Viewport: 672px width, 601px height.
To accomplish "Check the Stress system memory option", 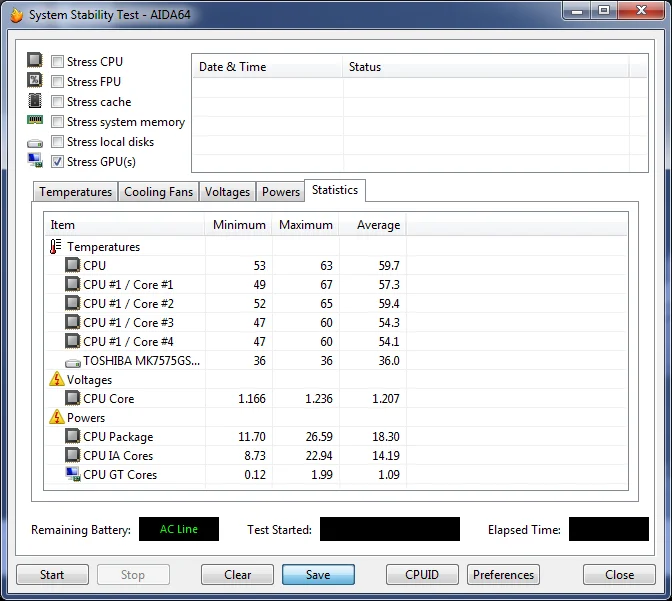I will (57, 122).
